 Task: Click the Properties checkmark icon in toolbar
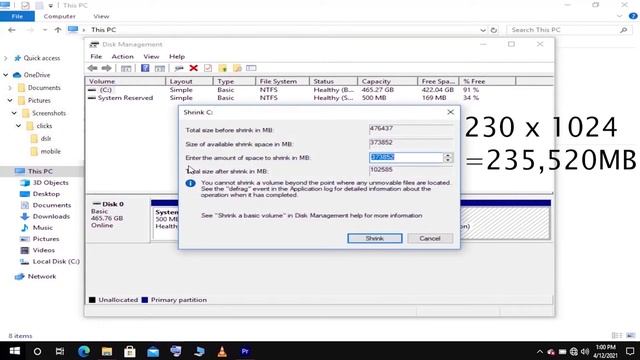pyautogui.click(x=208, y=68)
